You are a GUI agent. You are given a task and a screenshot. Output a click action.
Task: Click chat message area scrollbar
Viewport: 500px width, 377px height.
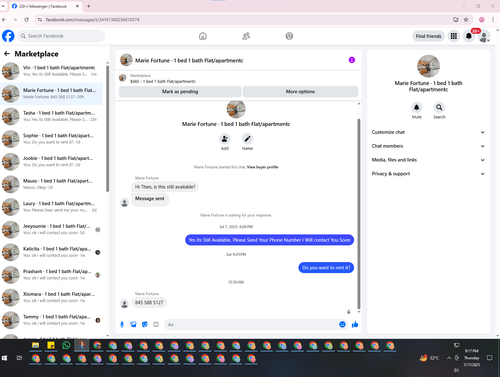[x=359, y=213]
